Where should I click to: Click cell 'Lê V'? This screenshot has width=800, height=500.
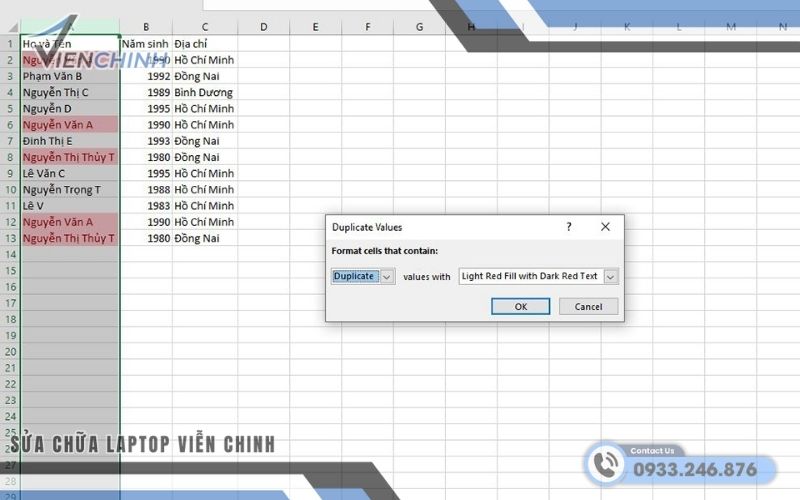[70, 206]
